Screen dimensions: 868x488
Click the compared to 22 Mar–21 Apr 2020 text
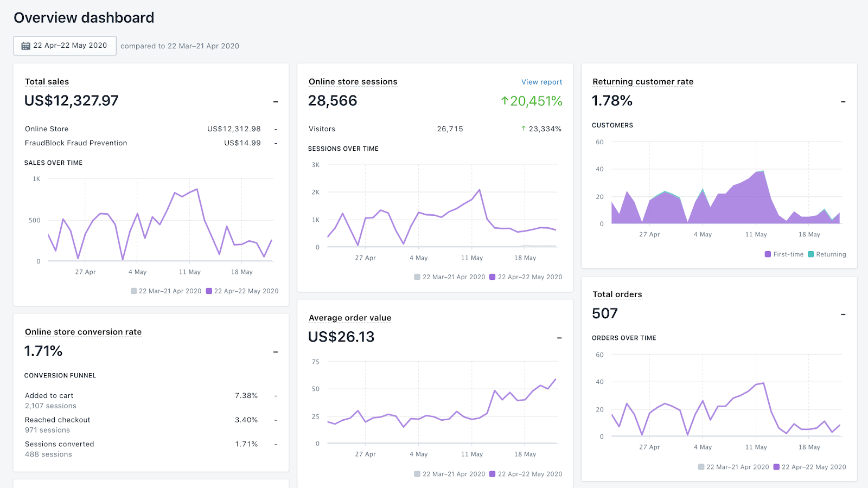tap(180, 46)
